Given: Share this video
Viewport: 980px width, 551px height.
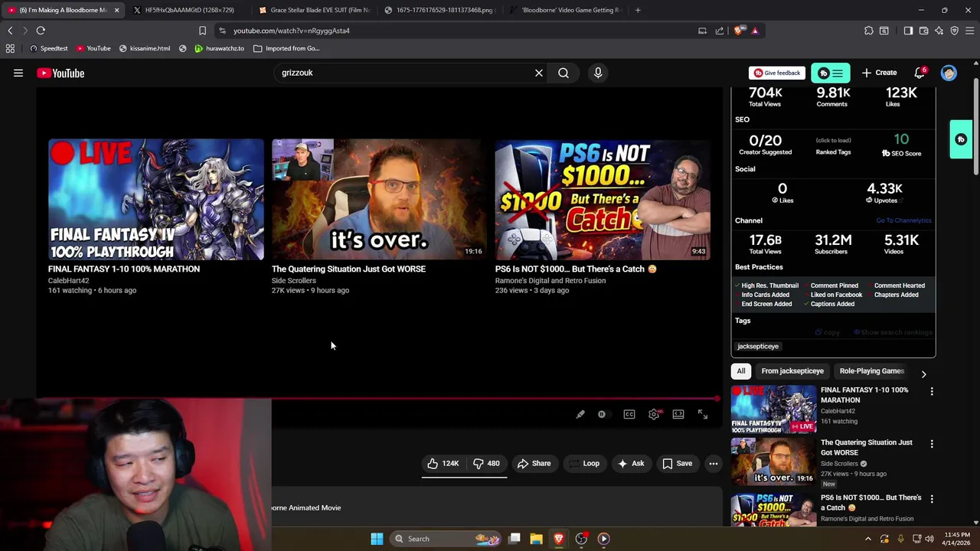Looking at the screenshot, I should tap(534, 463).
